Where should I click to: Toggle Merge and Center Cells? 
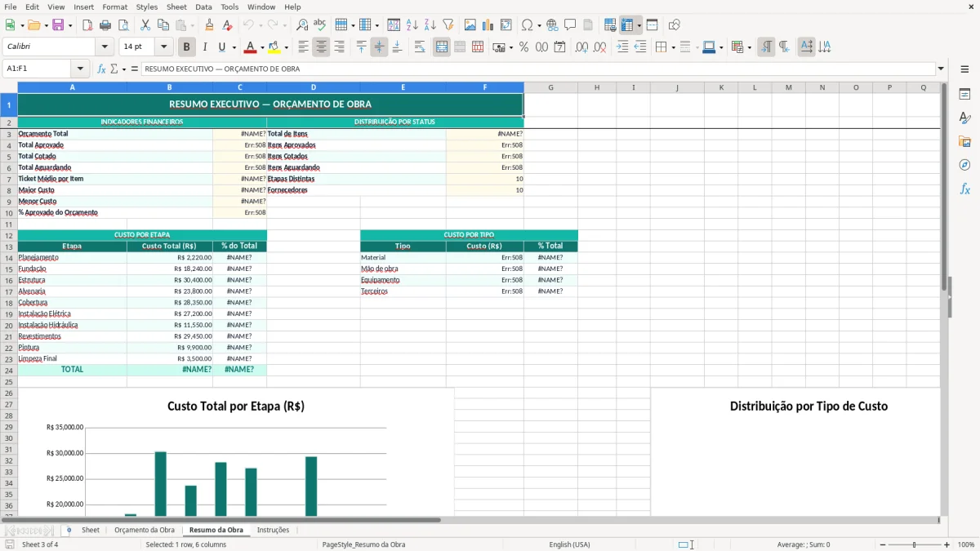[442, 47]
